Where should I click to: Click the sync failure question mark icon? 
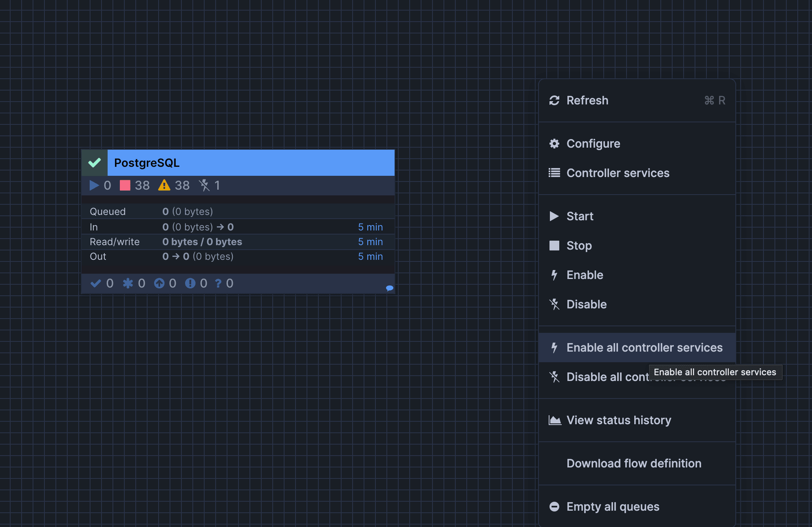coord(218,283)
